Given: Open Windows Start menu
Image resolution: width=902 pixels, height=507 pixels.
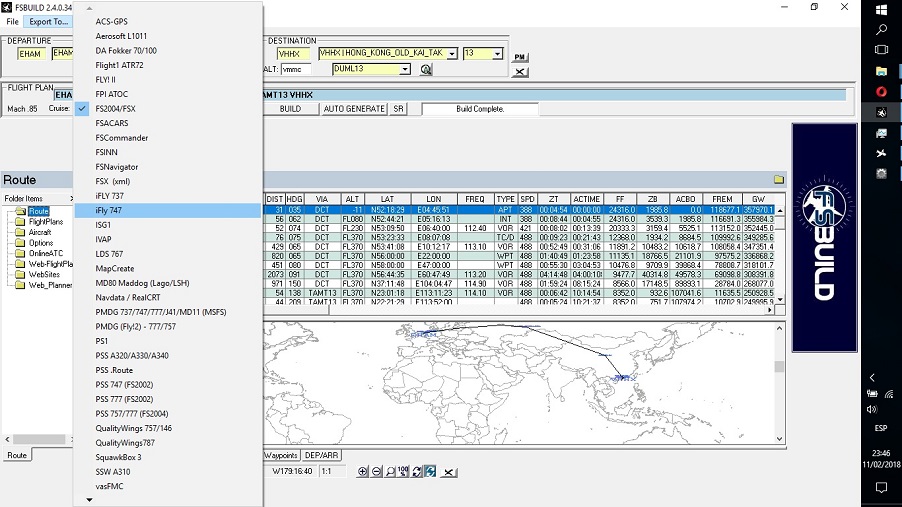Looking at the screenshot, I should 881,10.
